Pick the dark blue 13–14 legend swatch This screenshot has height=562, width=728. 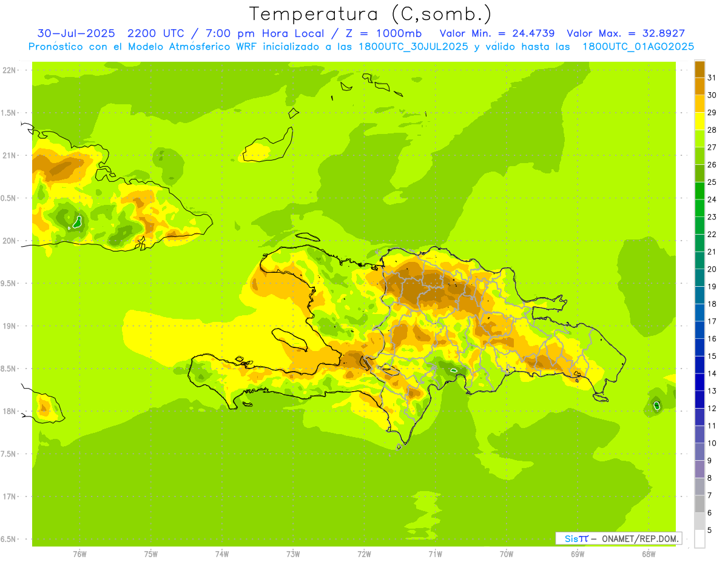699,382
